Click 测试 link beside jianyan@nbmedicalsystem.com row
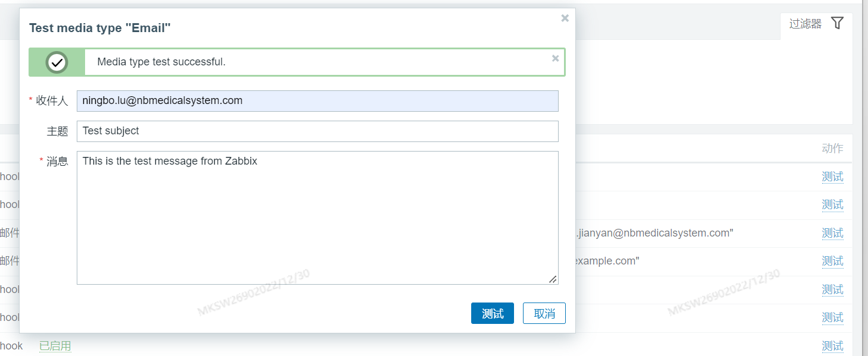This screenshot has width=868, height=356. pyautogui.click(x=832, y=233)
